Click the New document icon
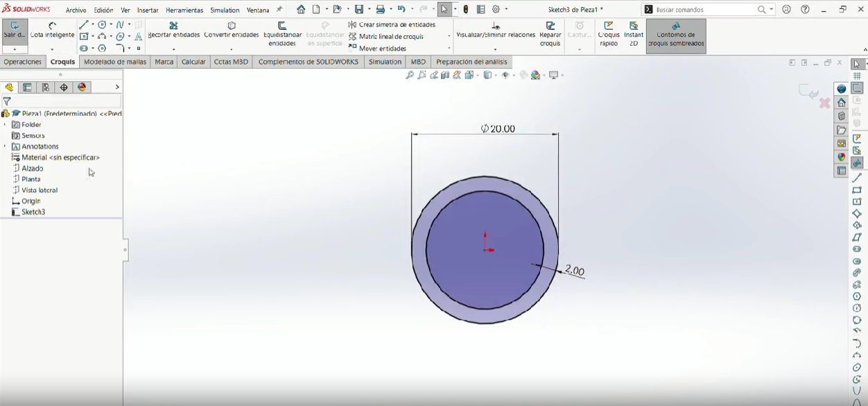 (x=316, y=10)
